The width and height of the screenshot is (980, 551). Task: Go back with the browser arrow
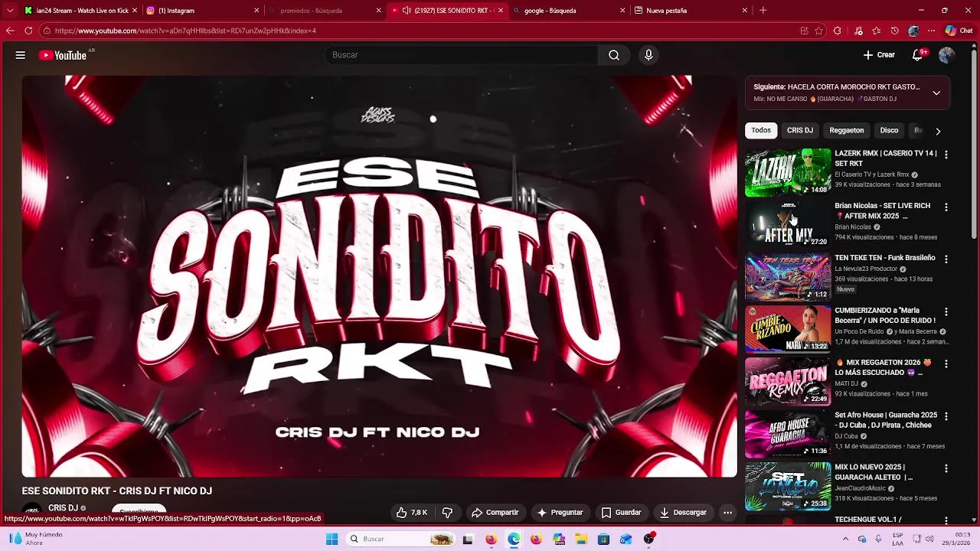[x=10, y=31]
